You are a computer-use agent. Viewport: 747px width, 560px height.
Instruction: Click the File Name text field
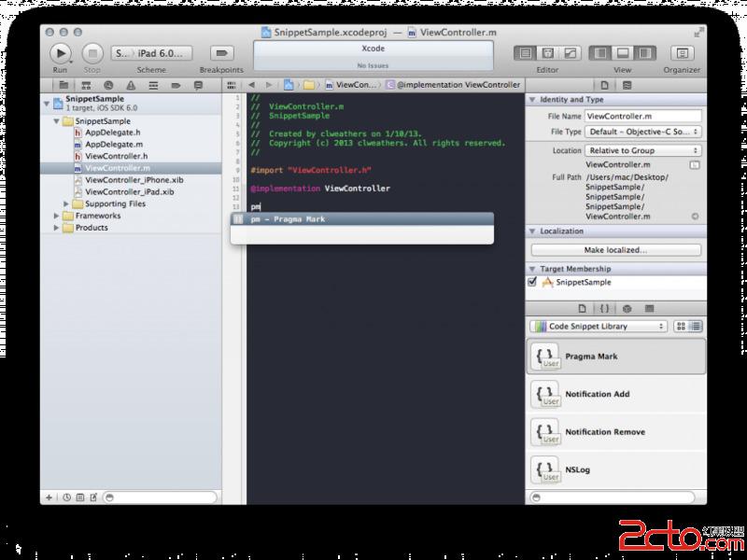pos(642,116)
